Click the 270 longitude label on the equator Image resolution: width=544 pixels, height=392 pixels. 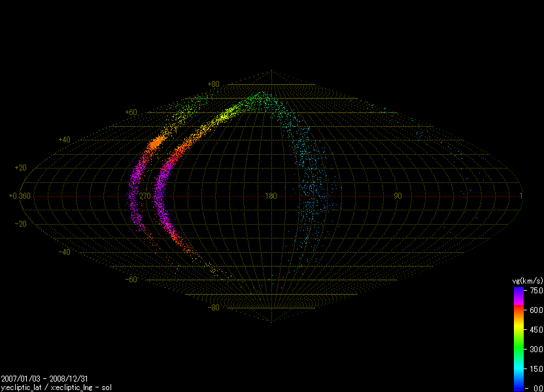144,196
